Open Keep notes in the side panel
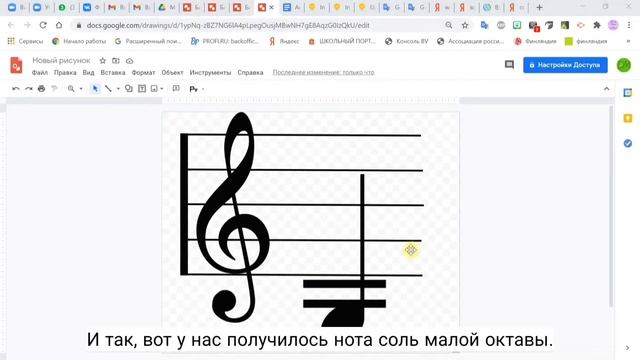Screen dimensions: 640x360 tap(627, 118)
